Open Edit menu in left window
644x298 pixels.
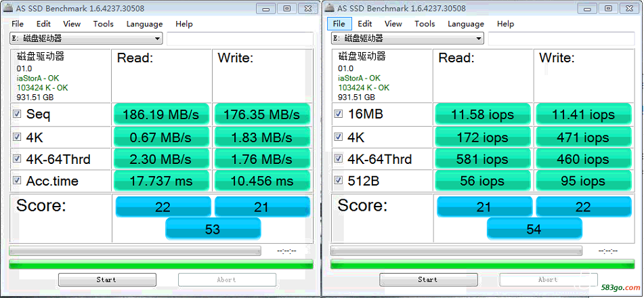(43, 24)
